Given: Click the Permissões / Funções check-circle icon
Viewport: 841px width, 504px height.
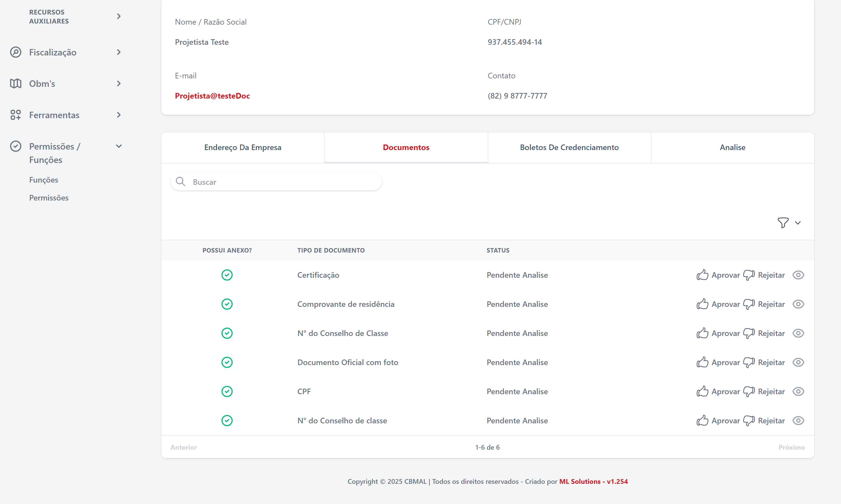Looking at the screenshot, I should [16, 146].
